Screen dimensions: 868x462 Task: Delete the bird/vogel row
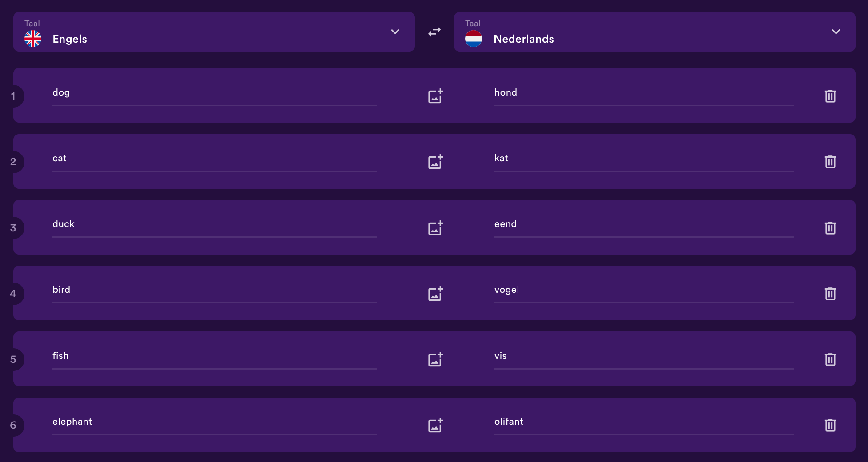830,294
